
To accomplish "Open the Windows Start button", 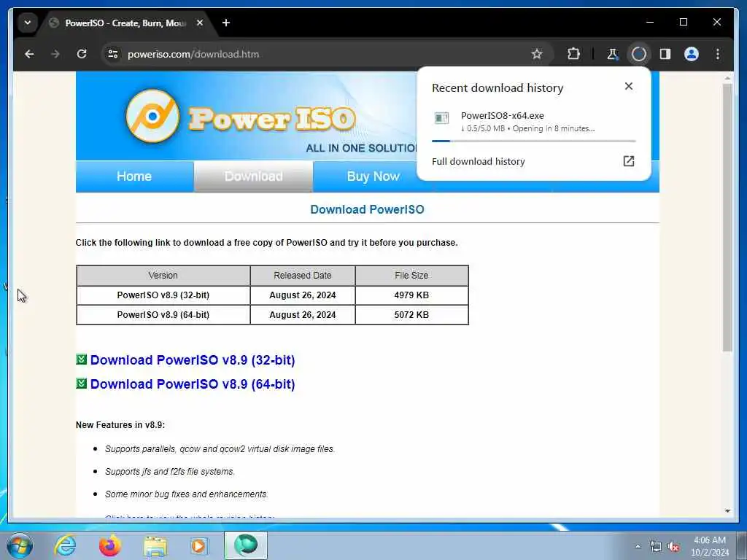I will [20, 545].
